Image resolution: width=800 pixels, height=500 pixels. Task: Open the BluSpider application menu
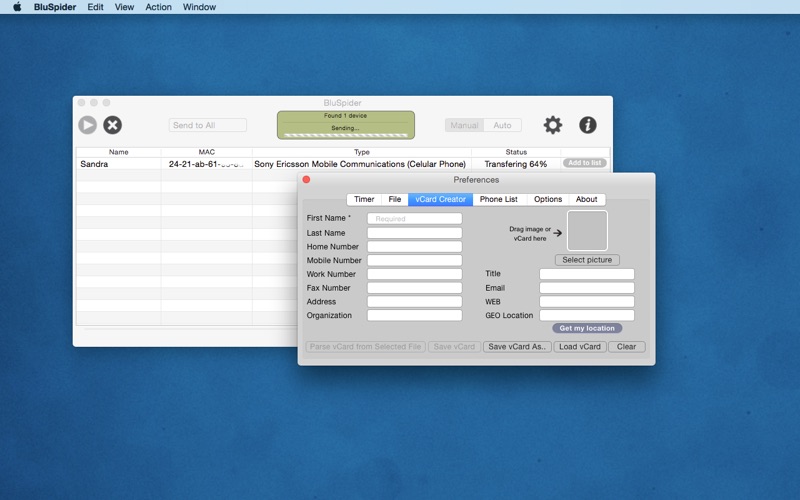[x=55, y=7]
